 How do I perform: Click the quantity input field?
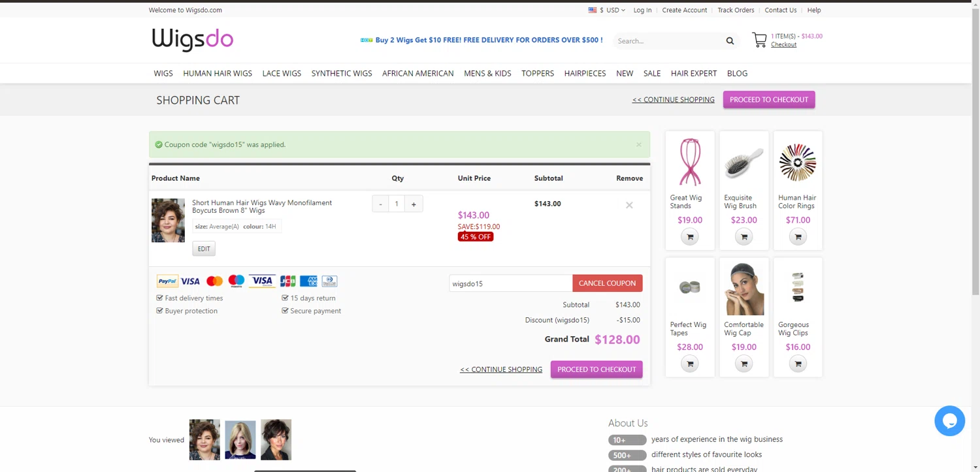coord(397,204)
